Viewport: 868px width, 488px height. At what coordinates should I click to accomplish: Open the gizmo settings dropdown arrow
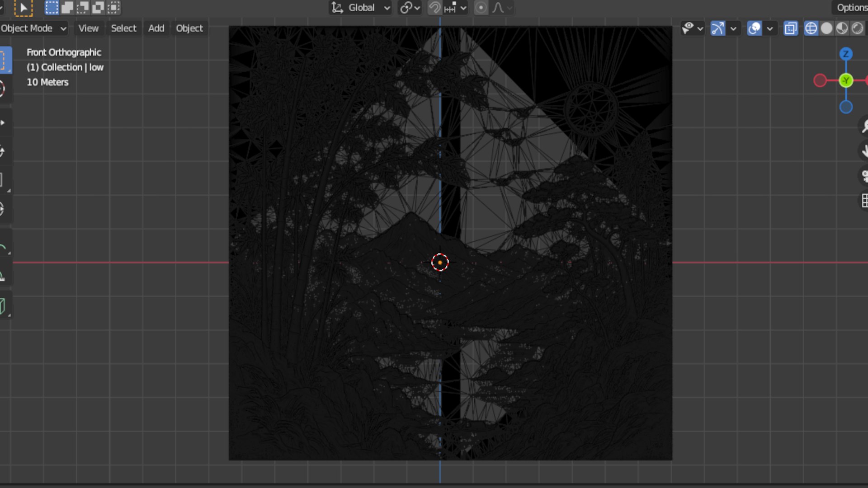(733, 28)
